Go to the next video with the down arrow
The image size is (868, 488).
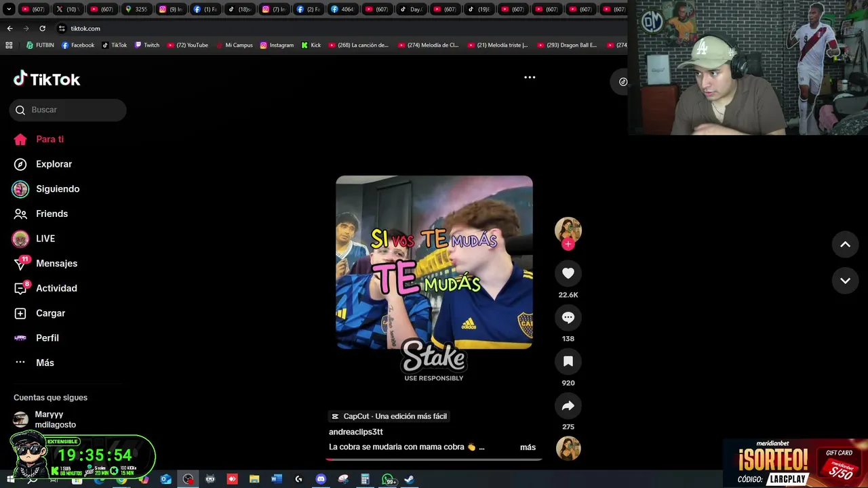pyautogui.click(x=845, y=281)
